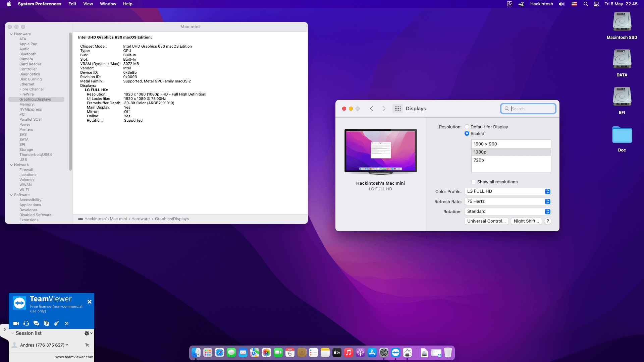This screenshot has height=362, width=644.
Task: Collapse the TeamViewer Session list
Action: (x=13, y=333)
